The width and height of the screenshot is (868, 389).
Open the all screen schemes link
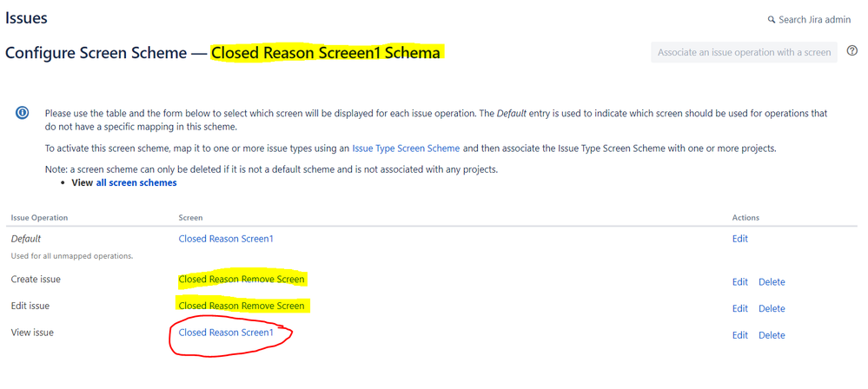pyautogui.click(x=136, y=182)
